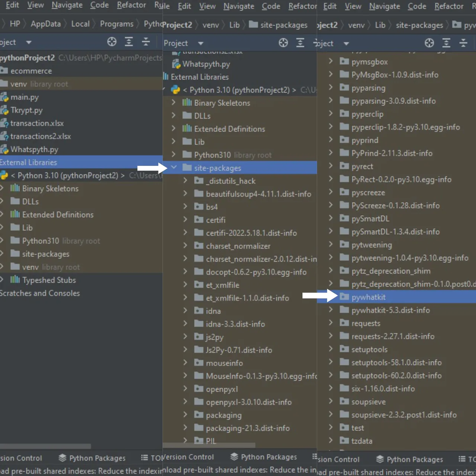
Task: Click Whatspyth.py file icon in middle pane
Action: tap(176, 64)
